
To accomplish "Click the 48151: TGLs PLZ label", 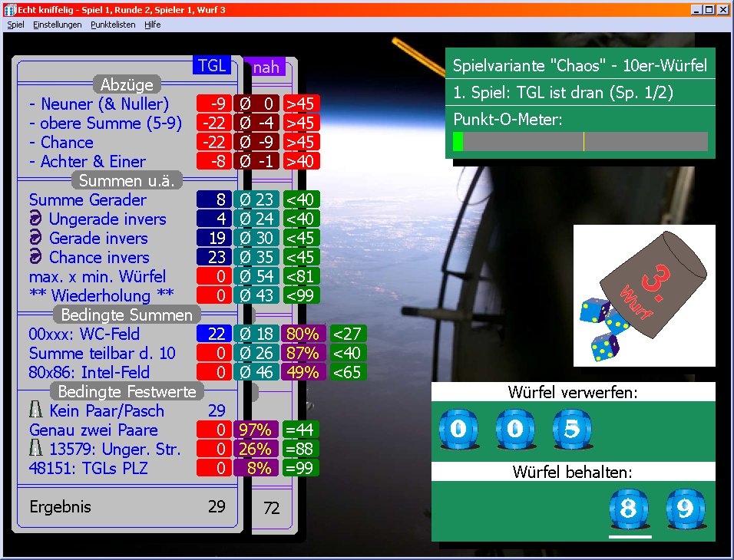I will [x=88, y=468].
